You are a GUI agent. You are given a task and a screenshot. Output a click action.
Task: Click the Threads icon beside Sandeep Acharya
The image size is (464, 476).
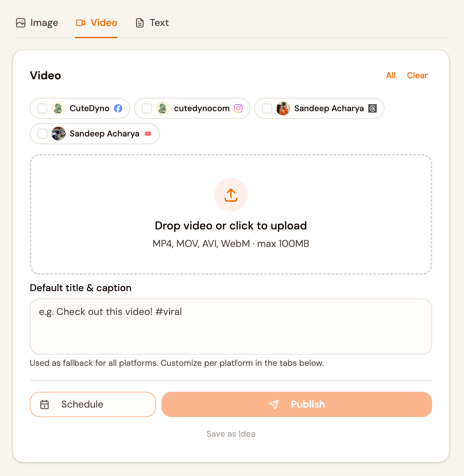(373, 108)
